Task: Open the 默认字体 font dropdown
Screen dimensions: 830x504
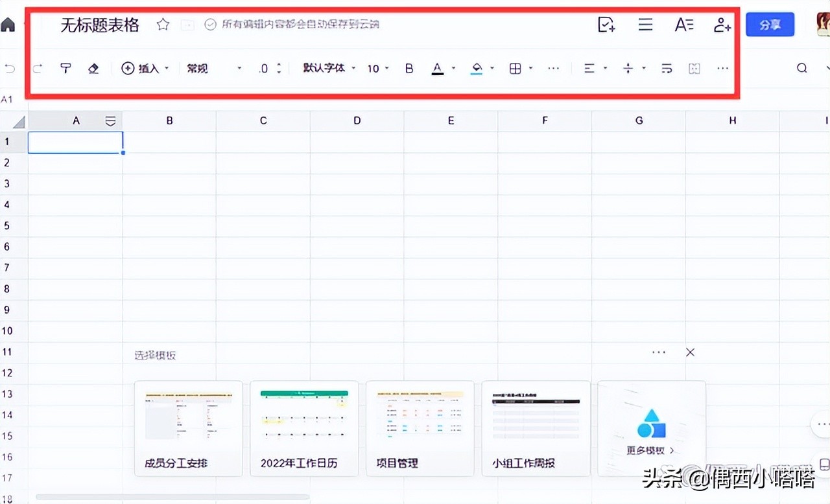Action: 329,68
